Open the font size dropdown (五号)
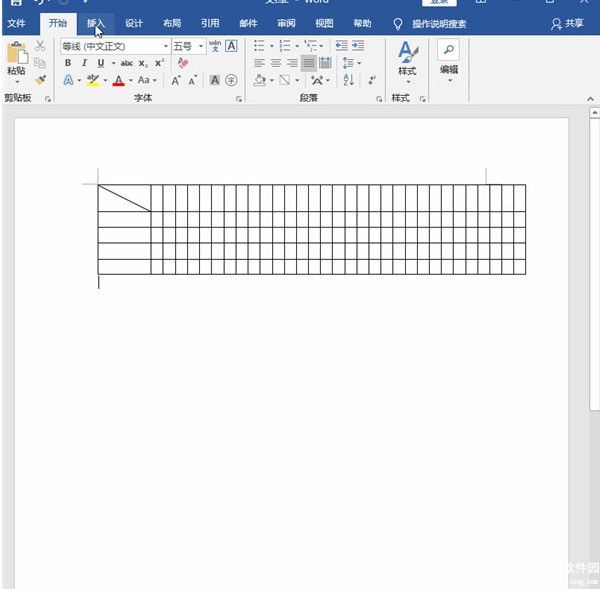Screen dimensions: 600x589 click(187, 46)
